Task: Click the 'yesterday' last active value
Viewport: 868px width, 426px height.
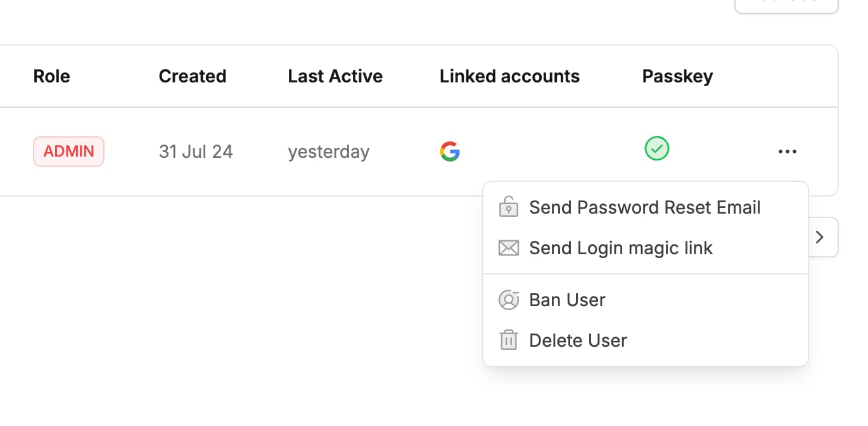Action: 328,152
